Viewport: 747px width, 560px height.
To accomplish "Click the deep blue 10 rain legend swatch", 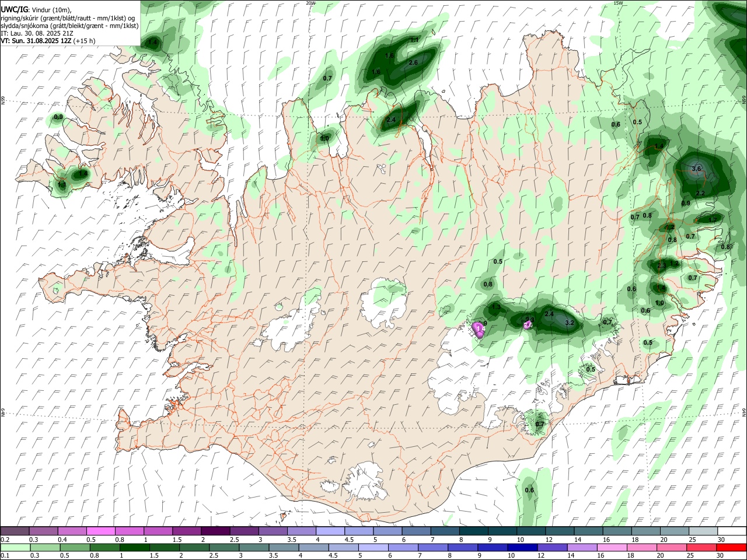I will click(x=522, y=548).
